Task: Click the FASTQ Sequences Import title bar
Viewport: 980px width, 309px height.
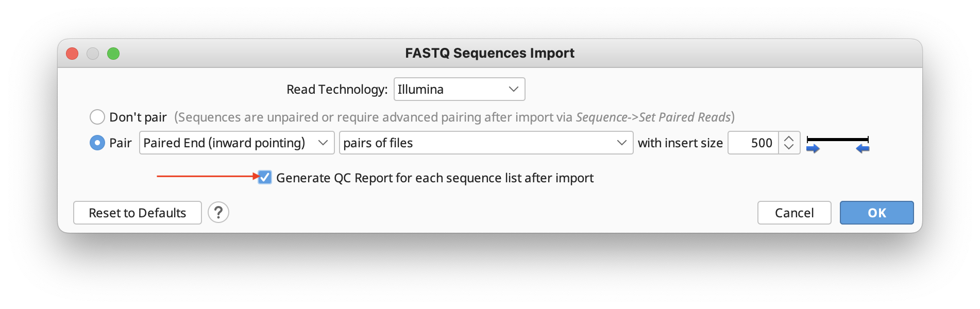Action: click(489, 53)
